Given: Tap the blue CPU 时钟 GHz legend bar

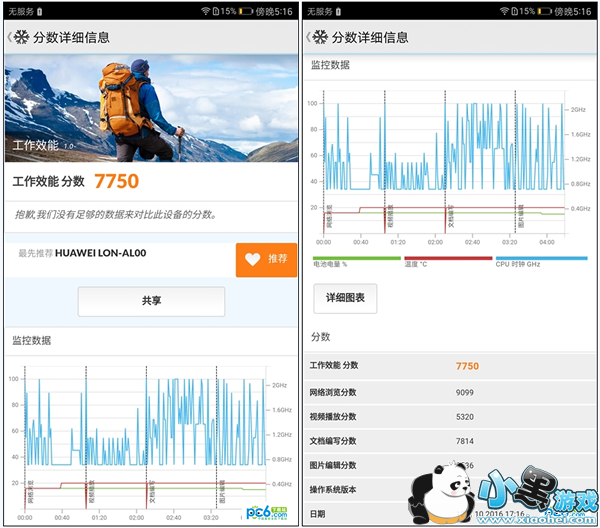Looking at the screenshot, I should tap(541, 258).
